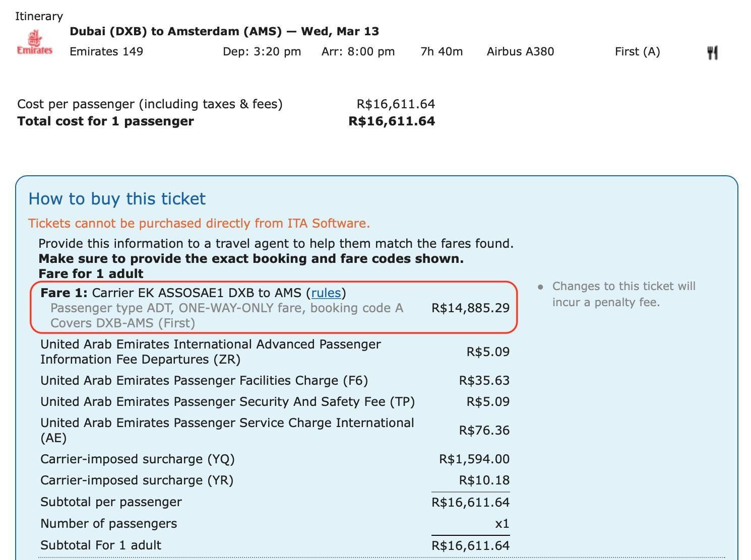
Task: Click the 7h 40m flight duration
Action: coord(442,51)
